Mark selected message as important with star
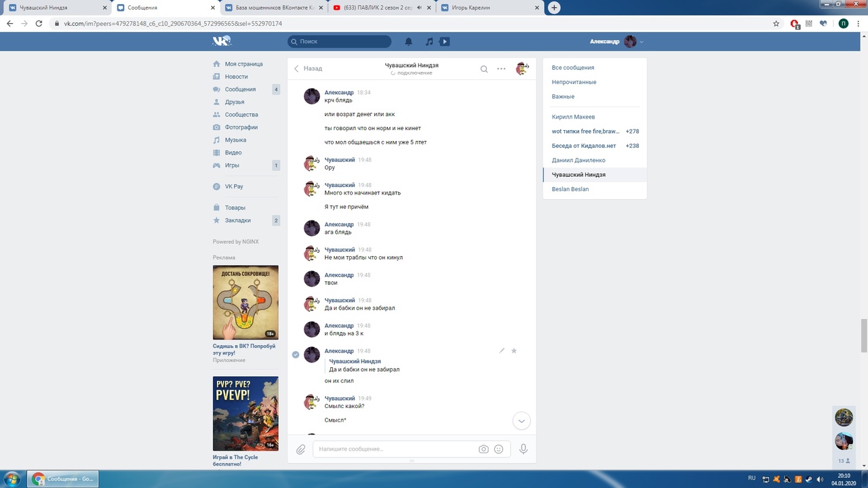The width and height of the screenshot is (868, 488). pyautogui.click(x=513, y=350)
